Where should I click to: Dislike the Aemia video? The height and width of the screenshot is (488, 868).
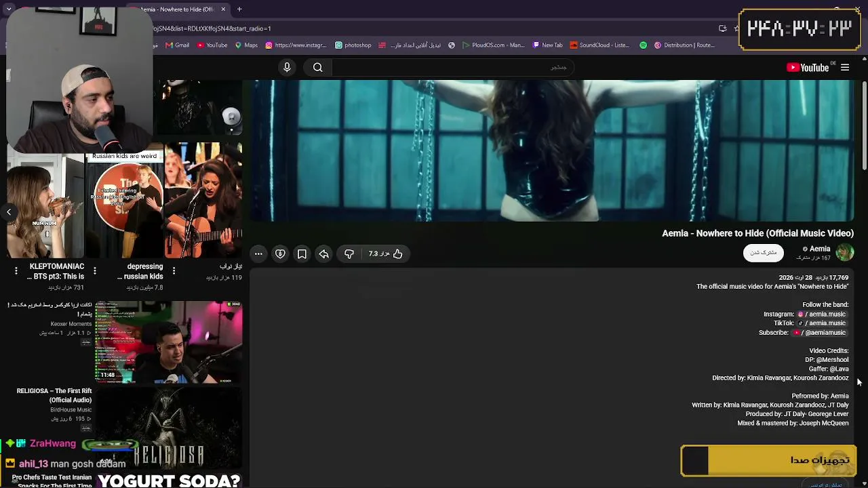pos(349,253)
